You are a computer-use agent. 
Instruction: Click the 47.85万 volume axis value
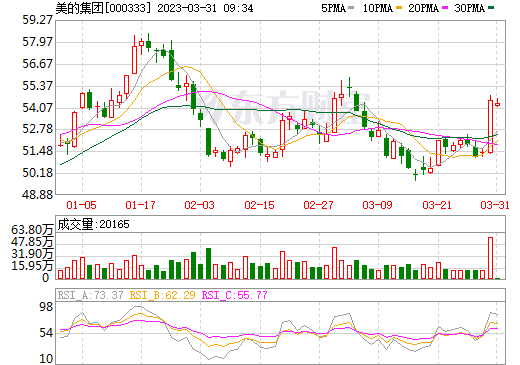(32, 242)
